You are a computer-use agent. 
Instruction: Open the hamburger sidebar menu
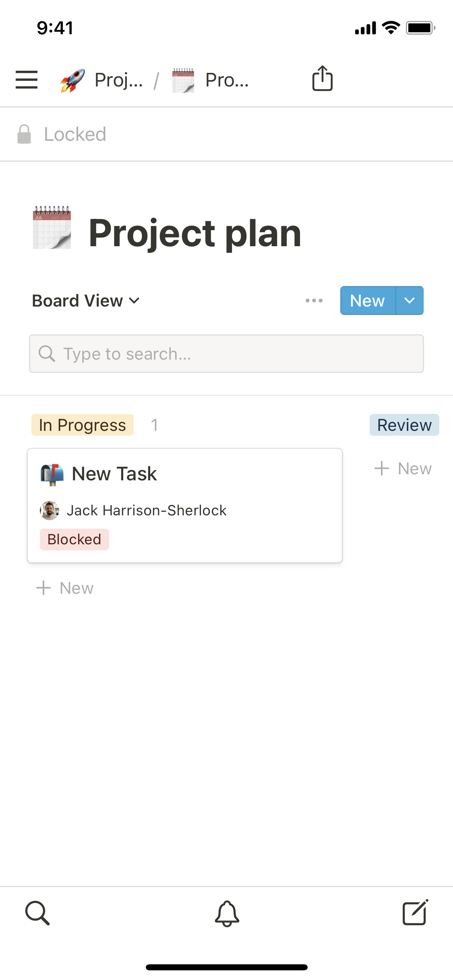[27, 80]
